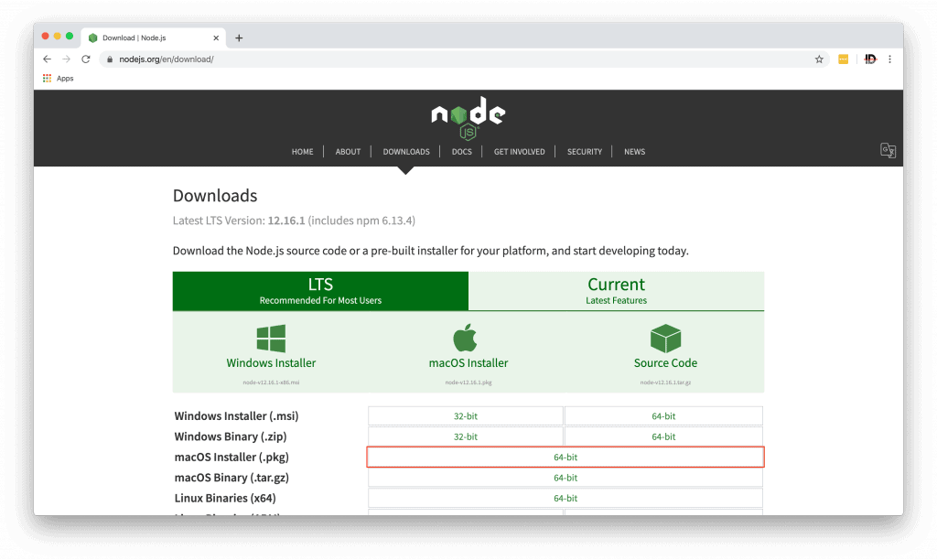Open the translation icon in site header

coord(888,150)
